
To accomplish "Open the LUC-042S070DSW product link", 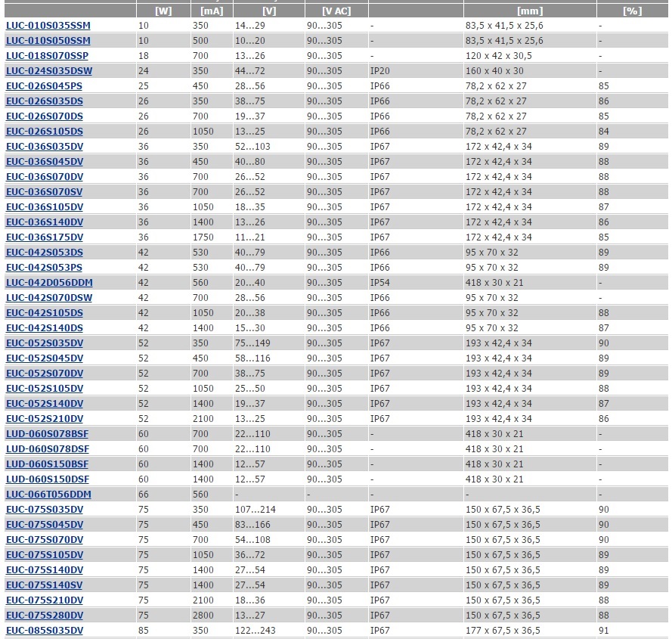I will tap(49, 298).
